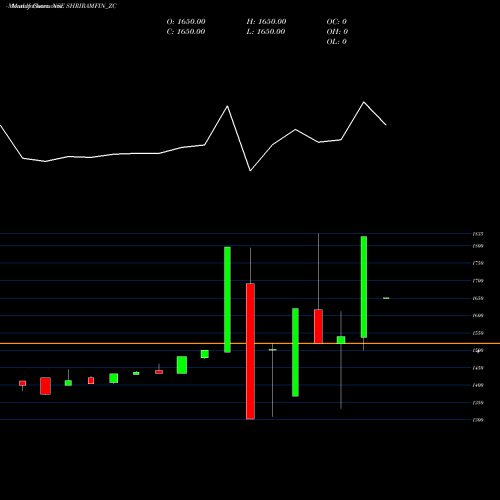Click the small green dash candle at 1650
The height and width of the screenshot is (500, 500).
pos(386,298)
